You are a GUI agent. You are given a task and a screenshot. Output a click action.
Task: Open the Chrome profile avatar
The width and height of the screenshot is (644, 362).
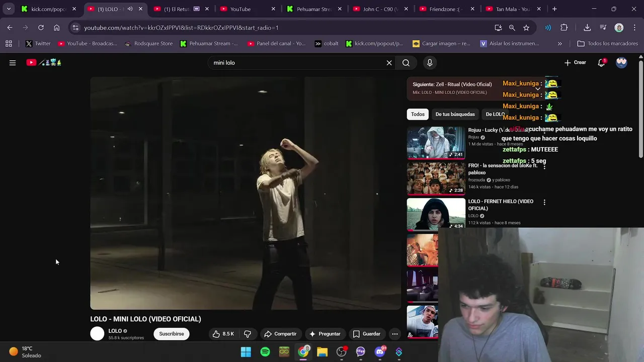click(x=619, y=28)
